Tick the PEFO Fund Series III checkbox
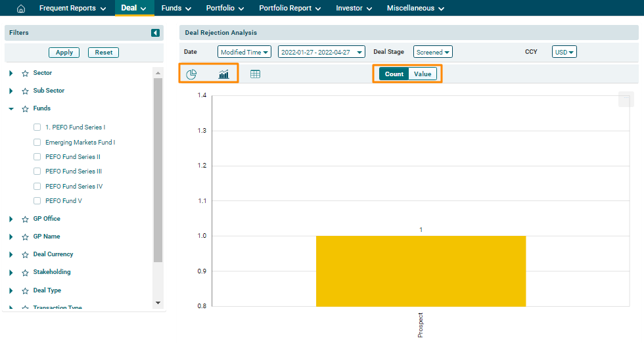Screen dimensions: 644x343 [37, 171]
